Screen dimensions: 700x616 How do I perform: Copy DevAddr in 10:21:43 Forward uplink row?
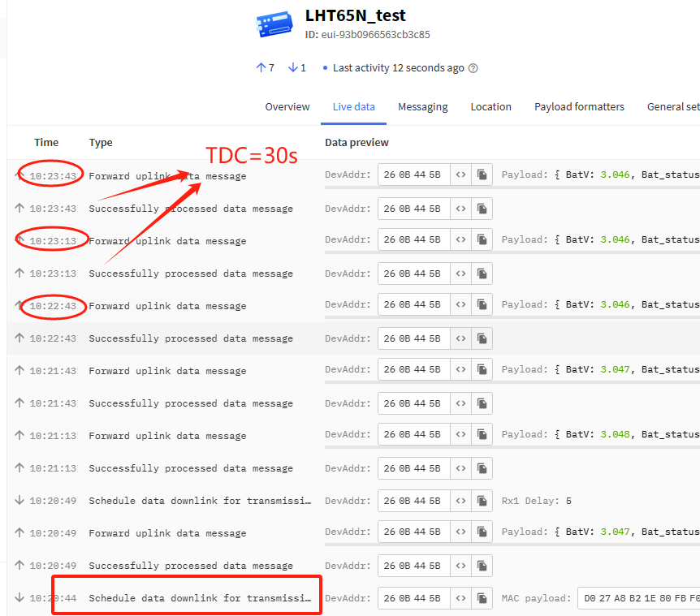coord(482,369)
